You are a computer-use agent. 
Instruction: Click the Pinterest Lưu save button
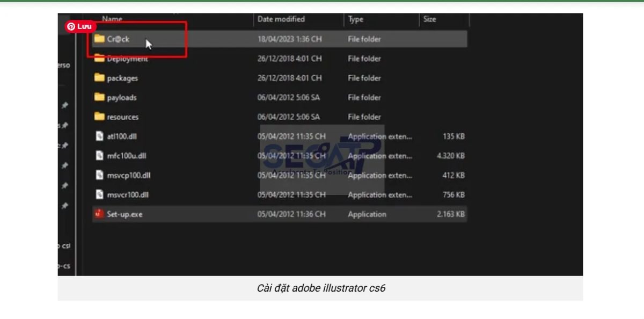tap(79, 26)
